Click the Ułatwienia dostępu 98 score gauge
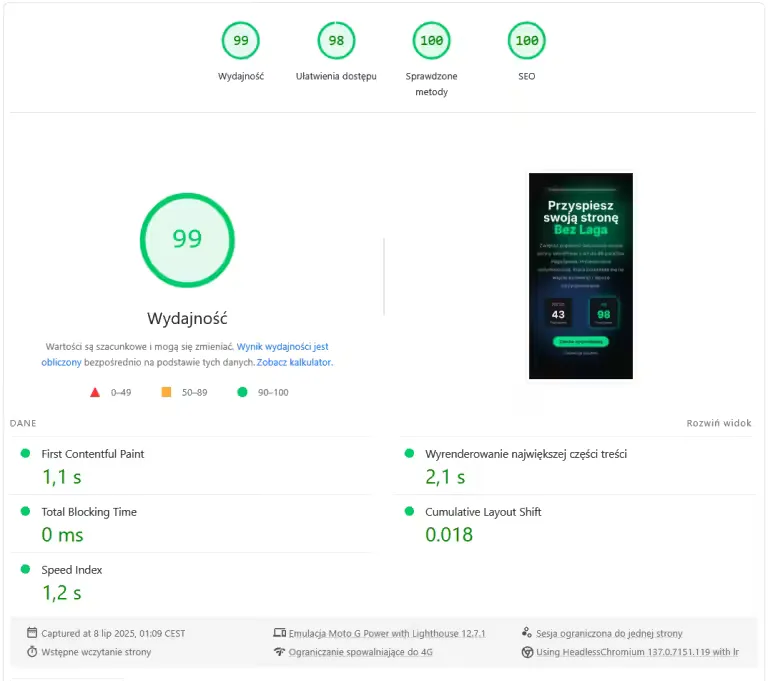 pyautogui.click(x=336, y=40)
